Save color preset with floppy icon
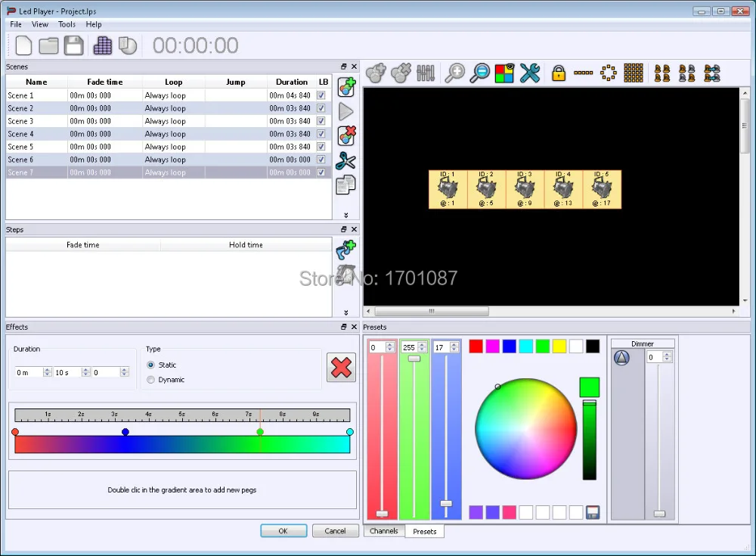This screenshot has height=556, width=756. [593, 512]
